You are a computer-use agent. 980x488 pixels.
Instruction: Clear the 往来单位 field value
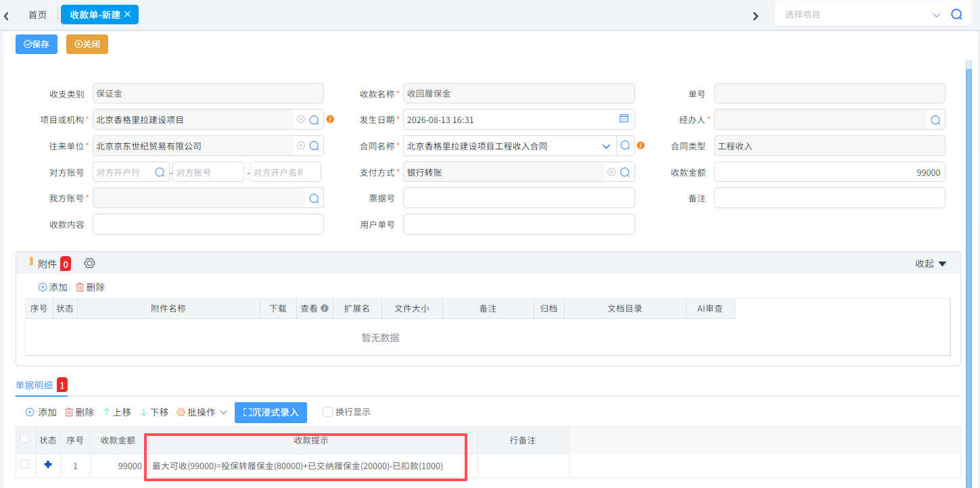[x=300, y=145]
